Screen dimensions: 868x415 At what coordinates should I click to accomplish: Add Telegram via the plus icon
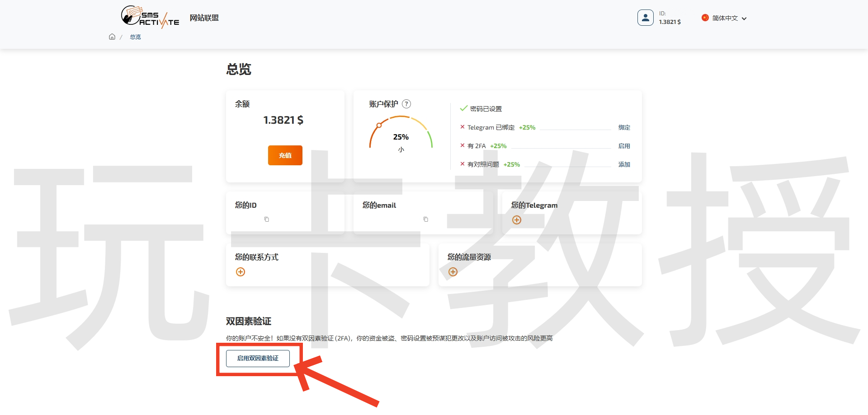(517, 220)
